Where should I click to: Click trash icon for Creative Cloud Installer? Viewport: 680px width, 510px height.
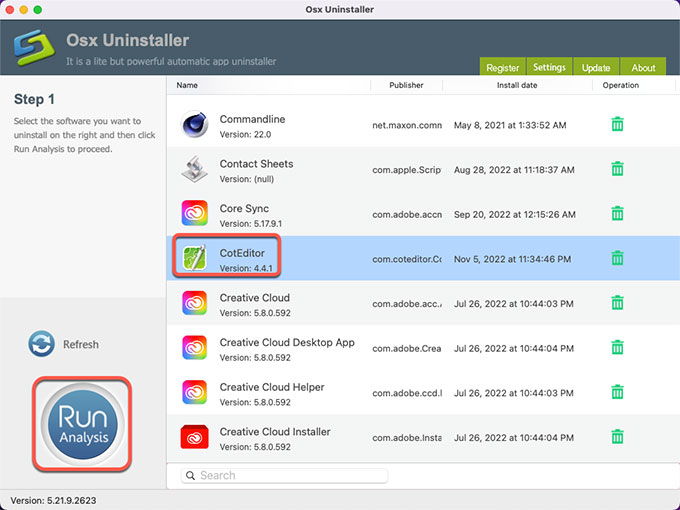618,437
